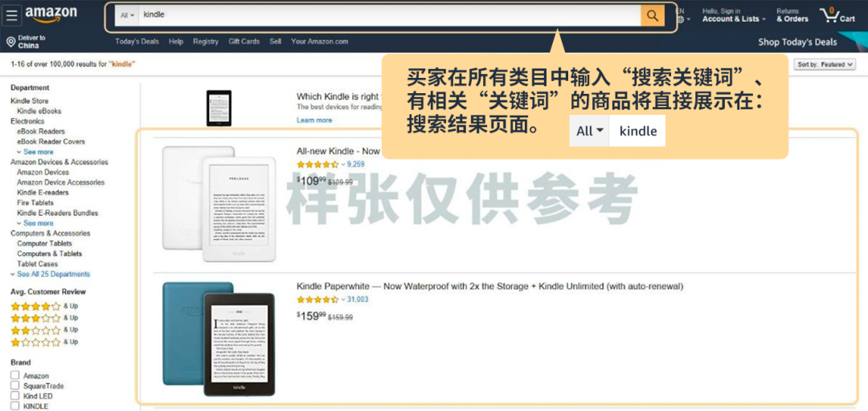Viewport: 868px width, 411px height.
Task: Select Kindle E-Readers Bundles category
Action: (58, 213)
